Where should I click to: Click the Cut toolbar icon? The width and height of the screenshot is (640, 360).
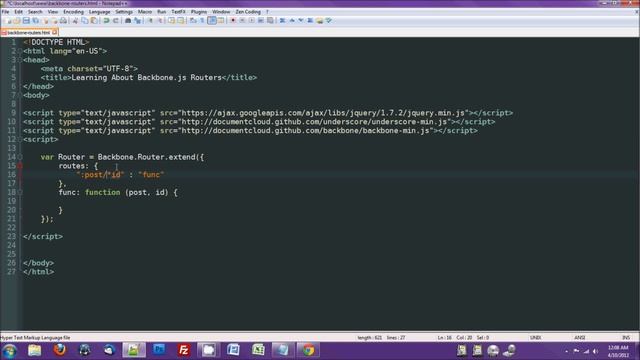click(x=75, y=20)
